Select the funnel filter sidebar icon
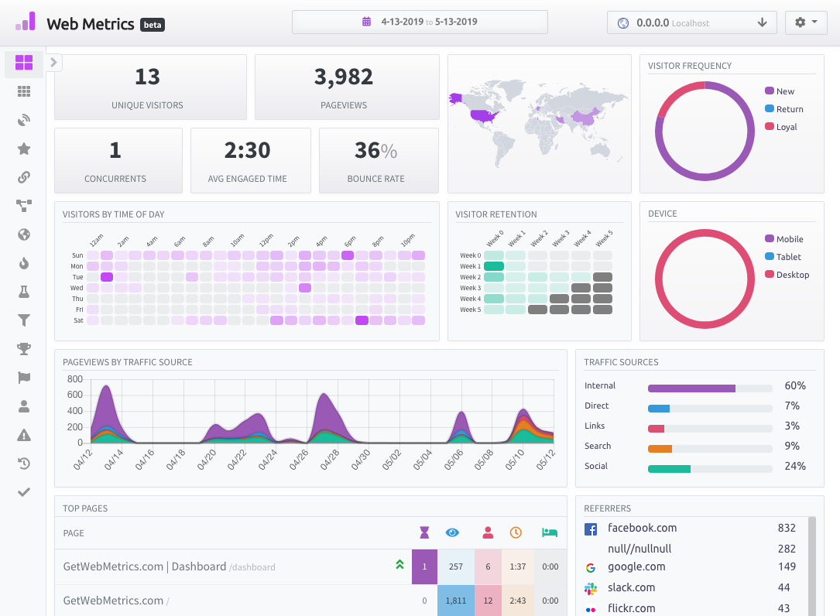 point(24,320)
